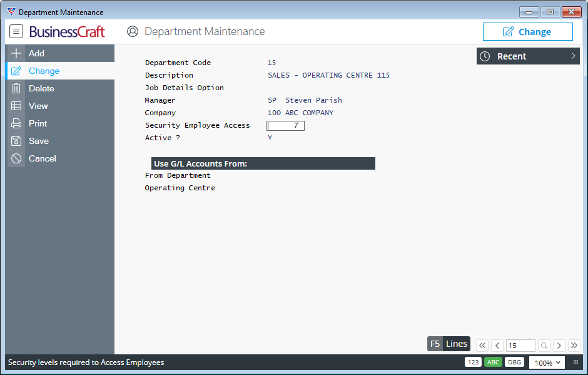
Task: Click the trash can Delete icon
Action: point(16,89)
